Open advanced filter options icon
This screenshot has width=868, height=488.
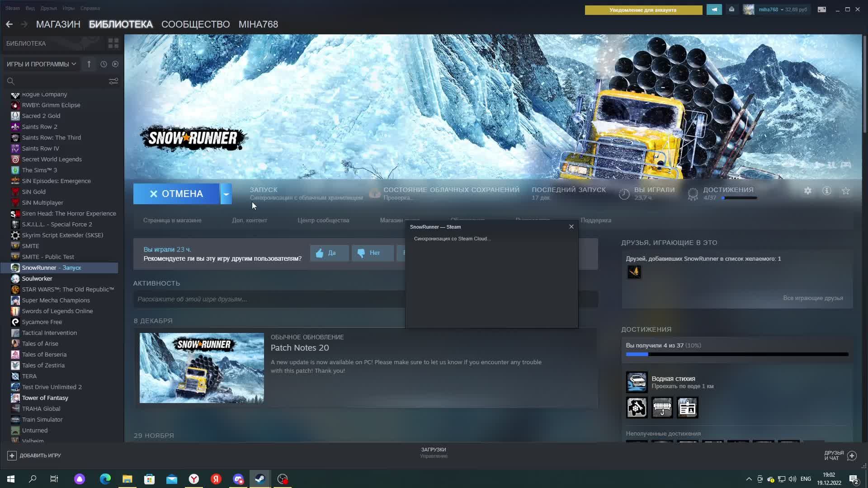pyautogui.click(x=113, y=81)
